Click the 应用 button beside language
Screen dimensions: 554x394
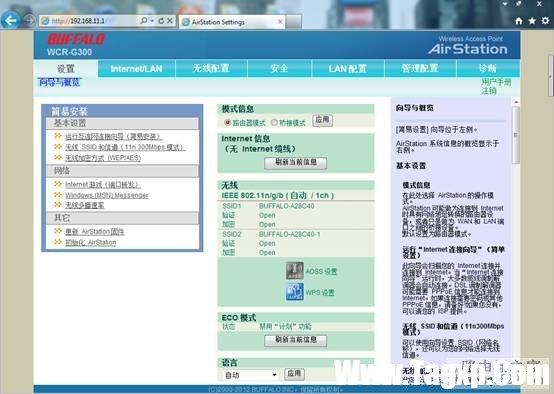(x=294, y=374)
